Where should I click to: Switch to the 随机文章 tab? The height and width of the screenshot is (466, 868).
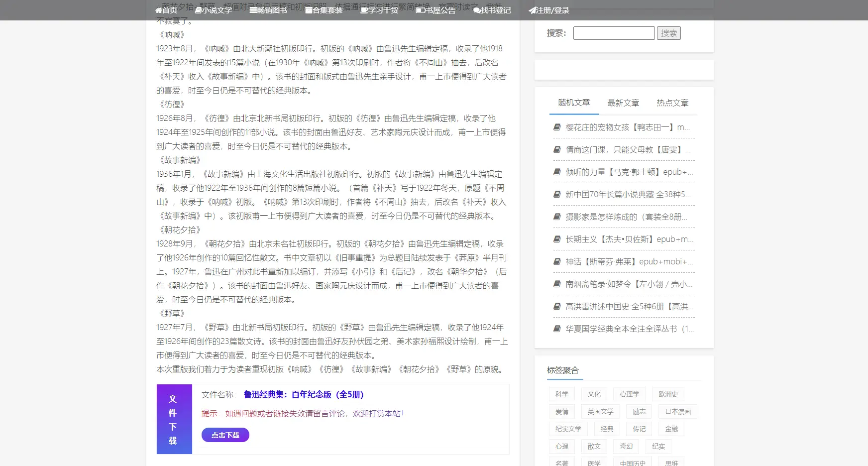click(x=574, y=103)
